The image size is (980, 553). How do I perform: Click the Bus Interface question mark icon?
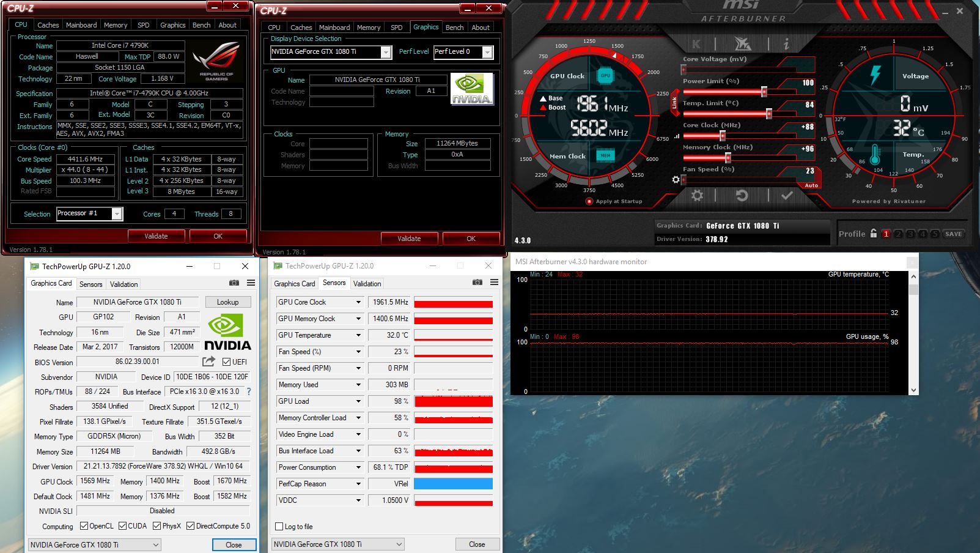point(248,392)
